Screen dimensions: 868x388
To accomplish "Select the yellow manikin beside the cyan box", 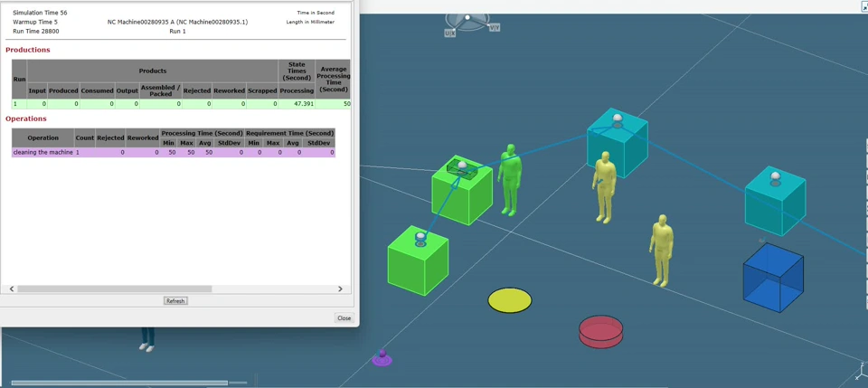I will (604, 187).
